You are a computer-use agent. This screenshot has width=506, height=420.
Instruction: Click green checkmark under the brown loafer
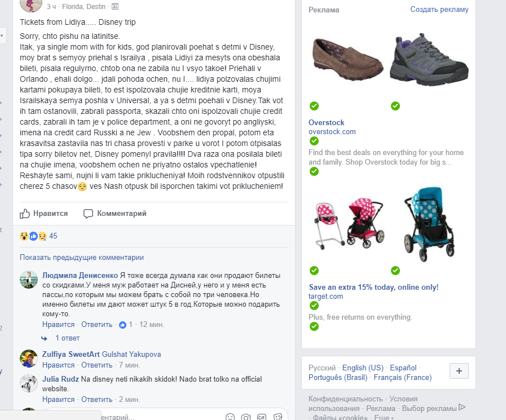coord(314,106)
